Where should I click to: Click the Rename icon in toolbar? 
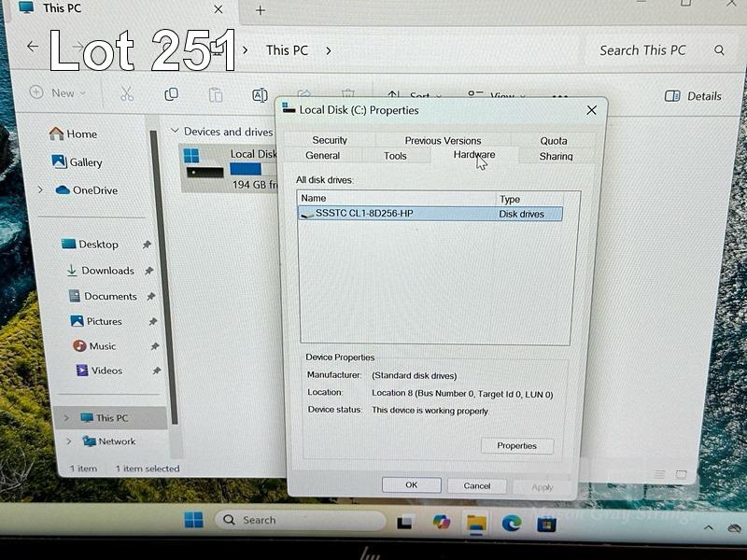pos(260,95)
